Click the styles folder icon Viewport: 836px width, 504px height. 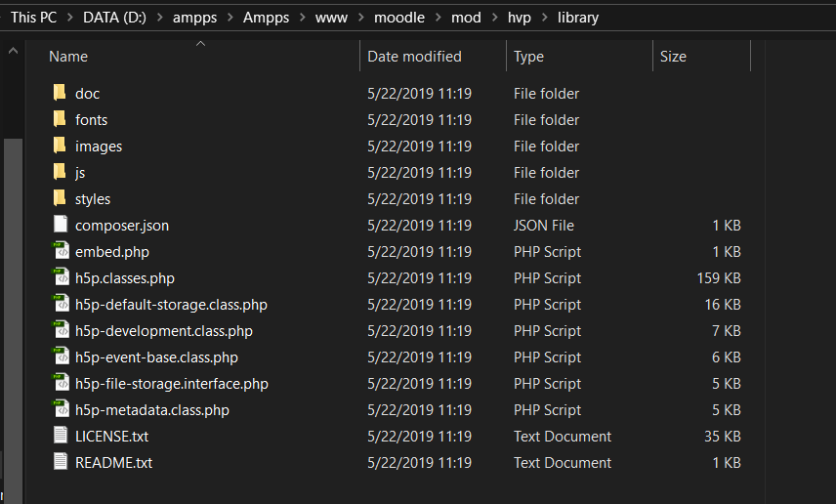click(x=60, y=198)
